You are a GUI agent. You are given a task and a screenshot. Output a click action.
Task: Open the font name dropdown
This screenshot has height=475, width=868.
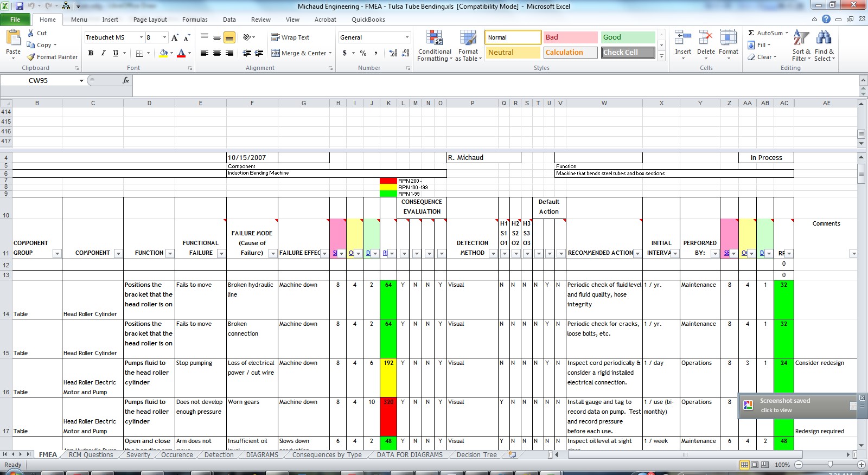pos(141,37)
